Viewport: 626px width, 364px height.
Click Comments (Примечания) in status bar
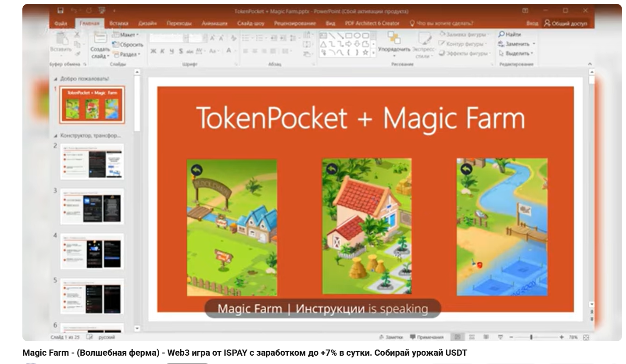426,337
